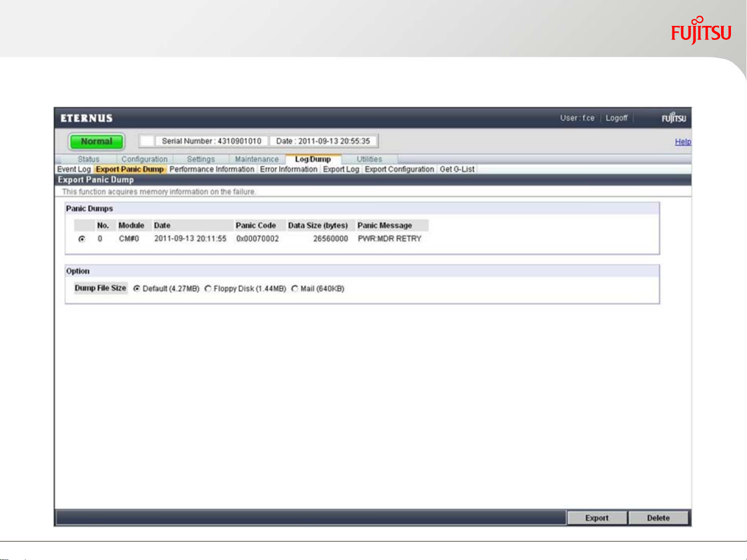747x560 pixels.
Task: Click the Dump File Size label
Action: [x=101, y=288]
